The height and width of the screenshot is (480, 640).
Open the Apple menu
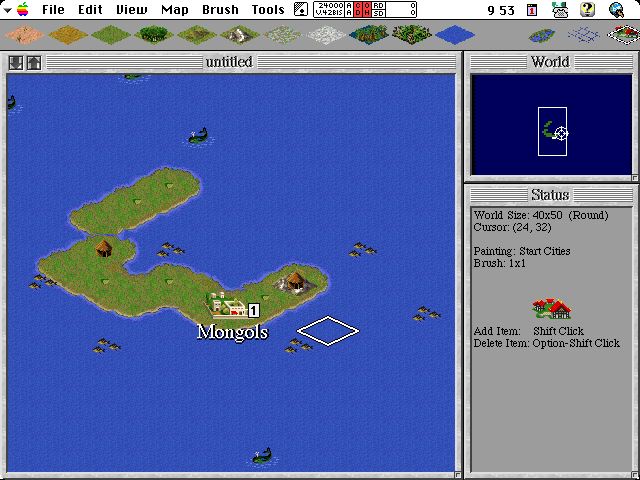point(23,9)
